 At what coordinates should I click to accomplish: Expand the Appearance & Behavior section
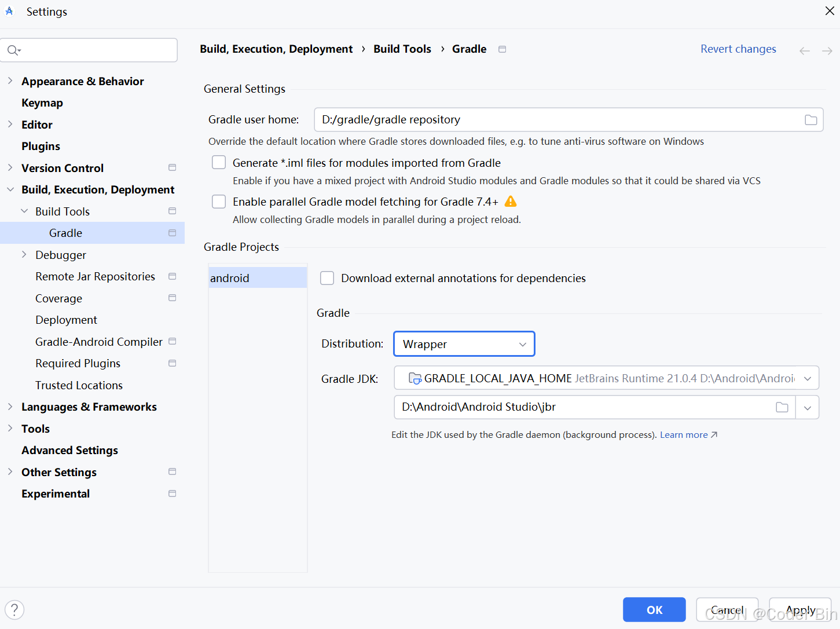[10, 81]
